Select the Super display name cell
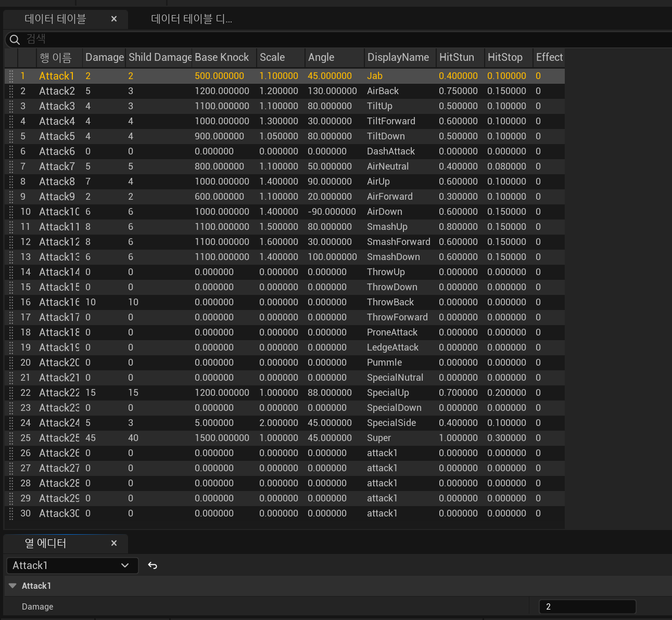672x620 pixels. tap(379, 438)
